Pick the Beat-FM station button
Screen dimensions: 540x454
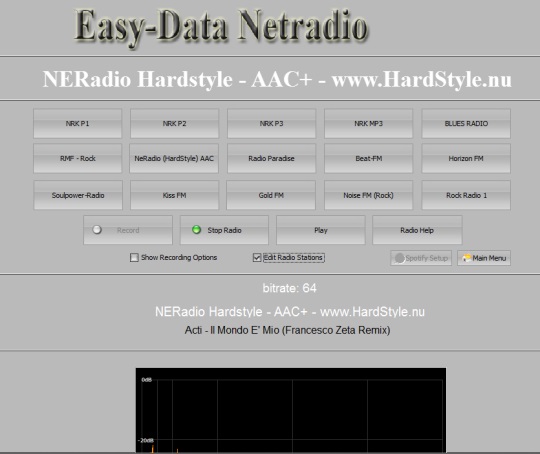pos(368,158)
